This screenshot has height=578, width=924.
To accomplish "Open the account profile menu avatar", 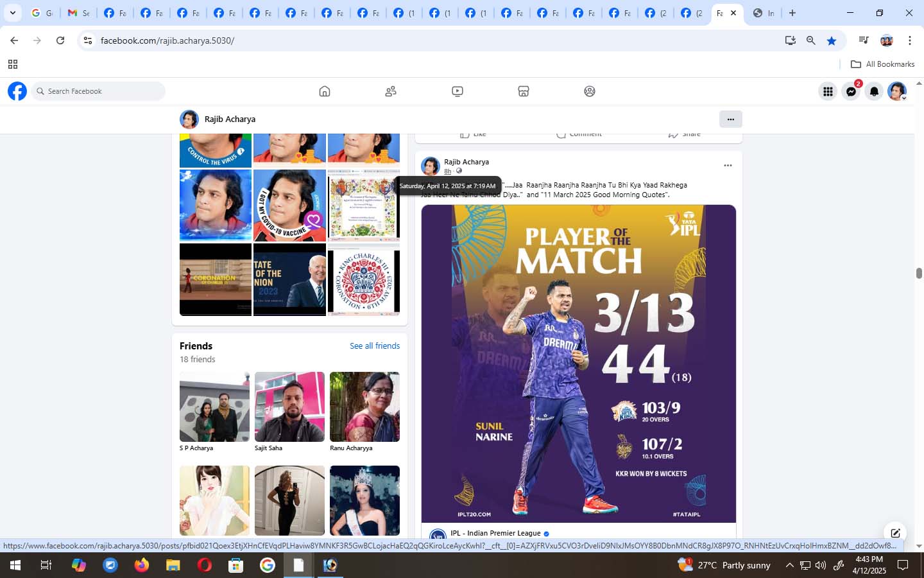I will 897,92.
